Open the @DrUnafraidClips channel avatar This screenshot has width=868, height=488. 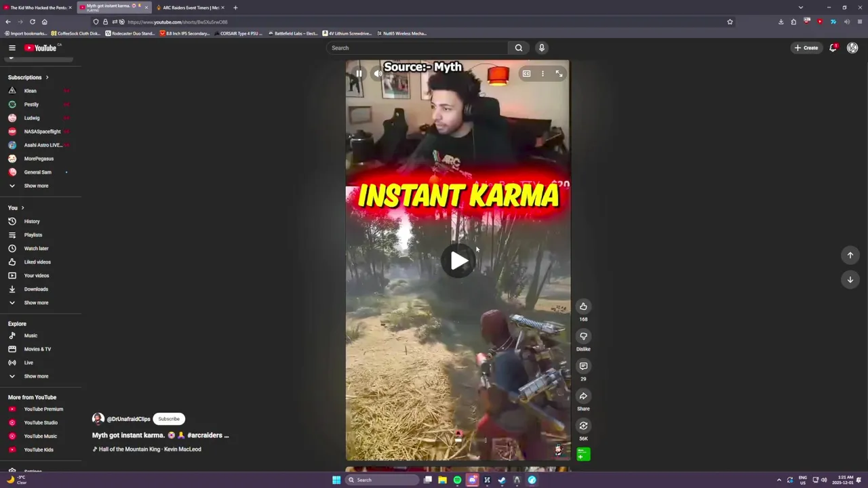tap(98, 419)
